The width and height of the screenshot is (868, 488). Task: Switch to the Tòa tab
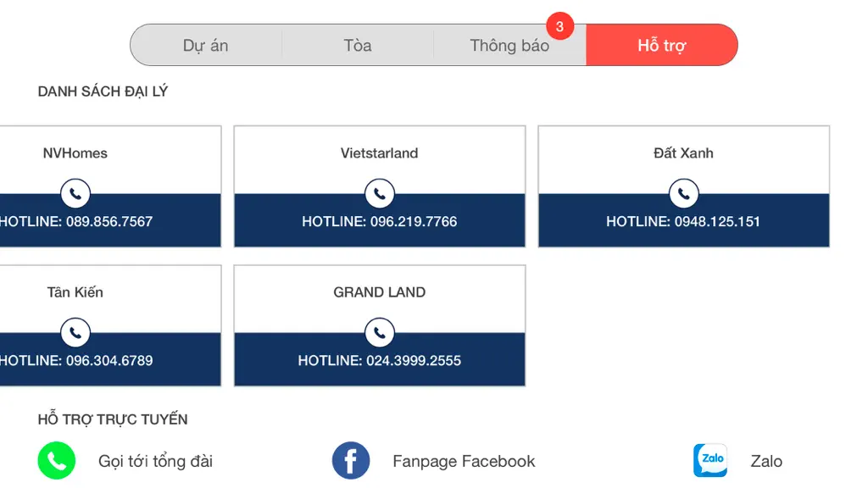358,45
